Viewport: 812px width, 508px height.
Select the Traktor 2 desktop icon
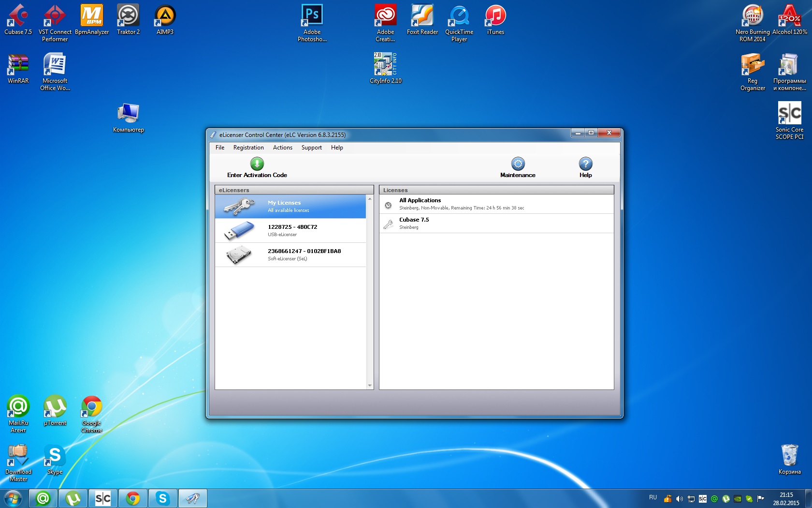click(129, 20)
